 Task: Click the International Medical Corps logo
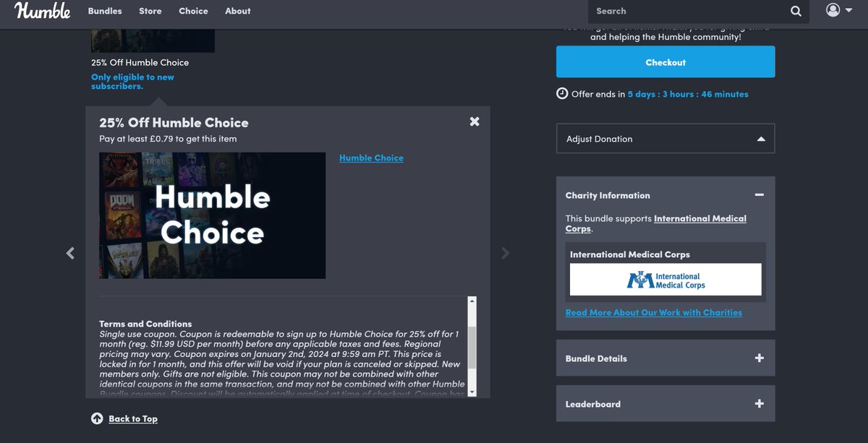pyautogui.click(x=665, y=280)
